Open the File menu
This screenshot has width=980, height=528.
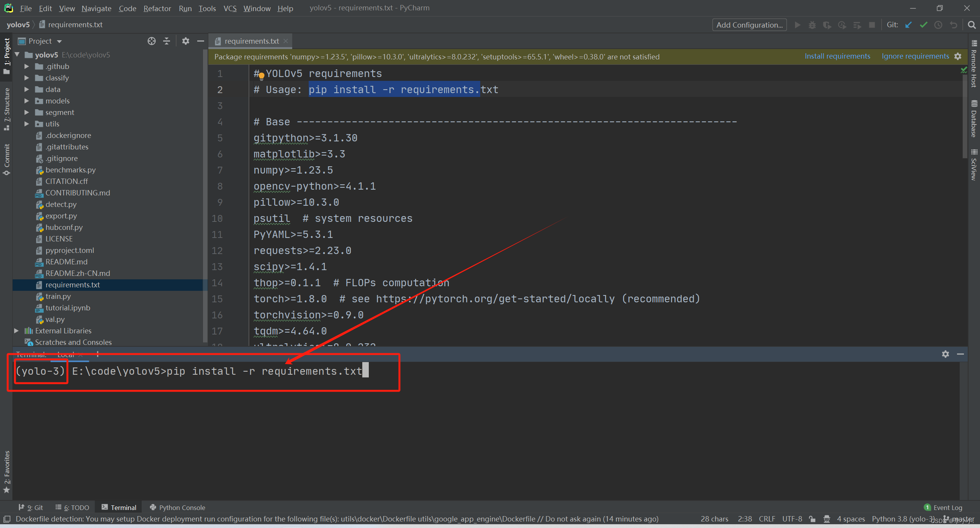click(26, 8)
